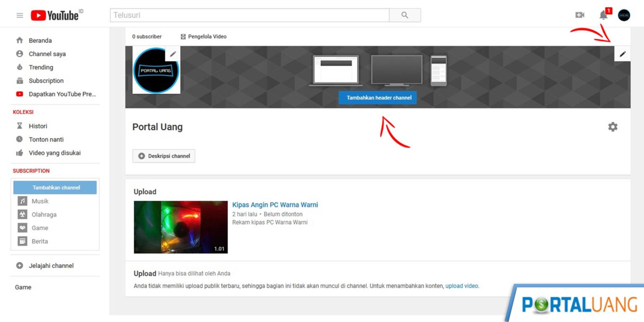Click the Portal Uang channel name

(158, 127)
